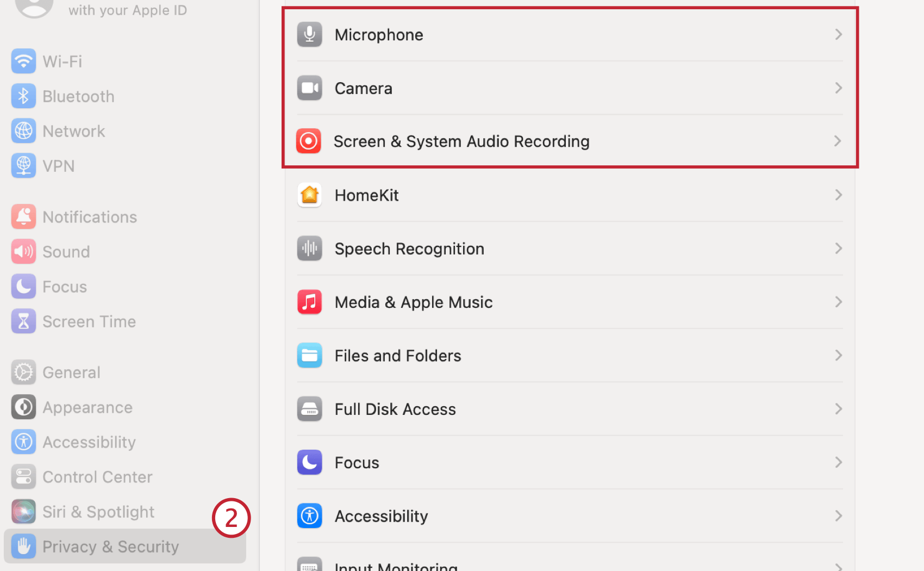This screenshot has width=924, height=571.
Task: Select Screen Time in the sidebar
Action: click(89, 321)
